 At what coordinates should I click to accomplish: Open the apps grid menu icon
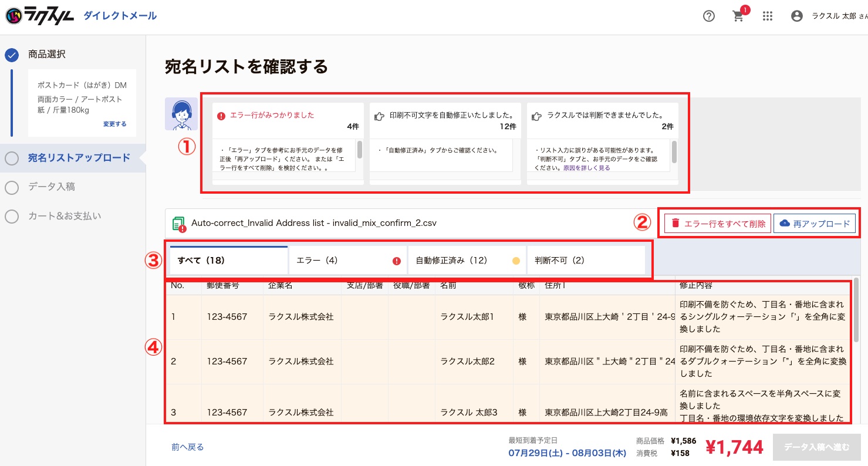(x=767, y=16)
